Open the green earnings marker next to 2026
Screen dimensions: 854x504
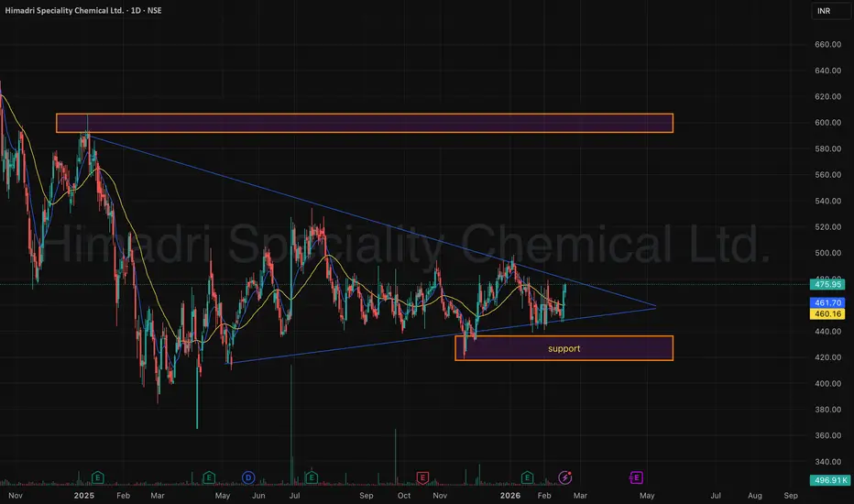527,477
